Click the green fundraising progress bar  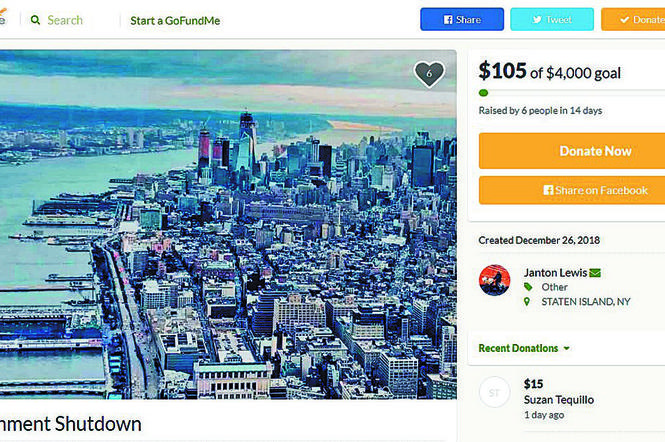coord(570,93)
